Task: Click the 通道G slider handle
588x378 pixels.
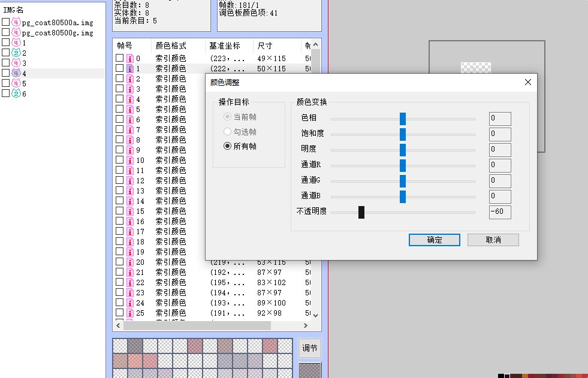Action: [403, 181]
